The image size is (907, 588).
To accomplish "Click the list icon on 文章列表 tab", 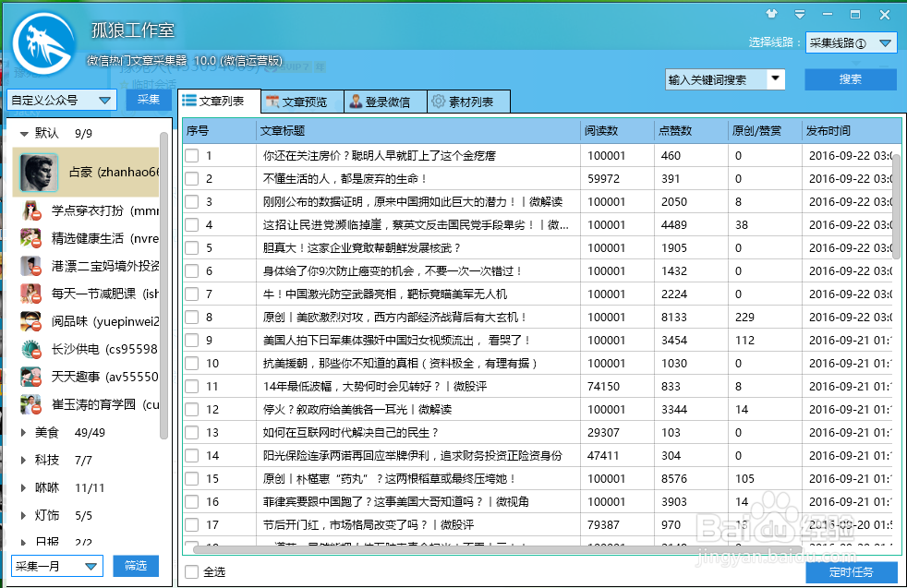I will point(189,101).
